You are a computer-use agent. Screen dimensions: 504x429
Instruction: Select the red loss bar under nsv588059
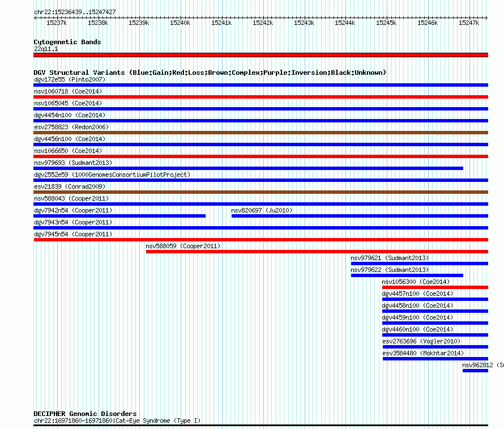pyautogui.click(x=317, y=252)
